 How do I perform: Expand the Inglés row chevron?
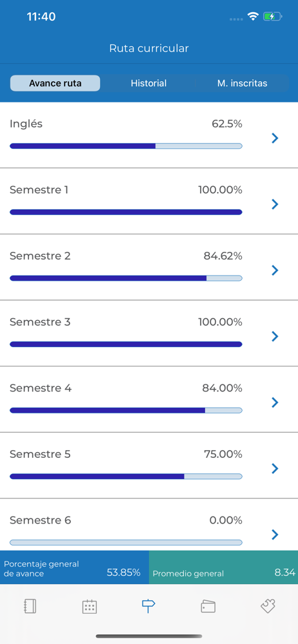click(x=275, y=138)
